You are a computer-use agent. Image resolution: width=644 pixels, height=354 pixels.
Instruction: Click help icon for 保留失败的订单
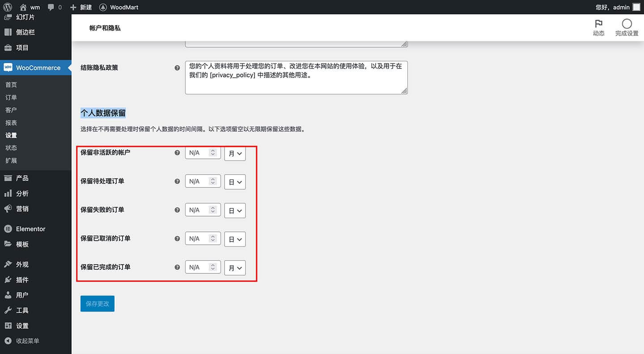[x=177, y=210]
